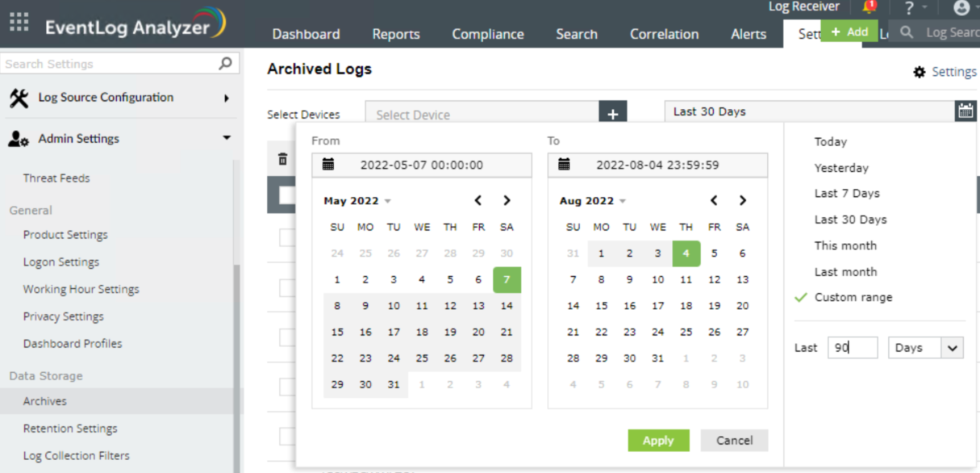Open Logon Settings in sidebar

pyautogui.click(x=61, y=262)
